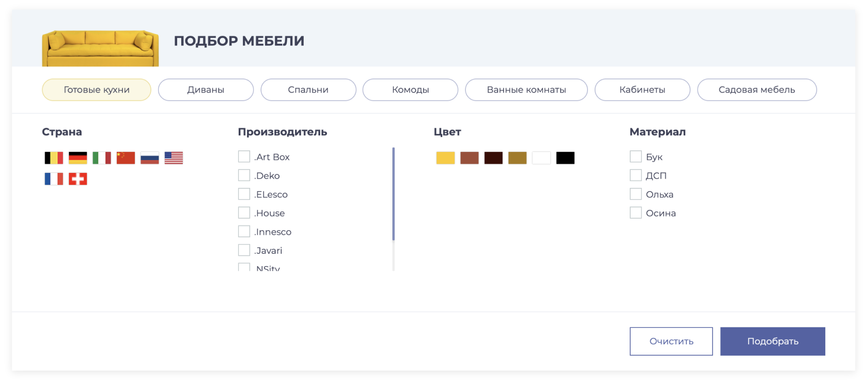The width and height of the screenshot is (868, 384).
Task: Click the Очистить button to reset filters
Action: click(671, 341)
